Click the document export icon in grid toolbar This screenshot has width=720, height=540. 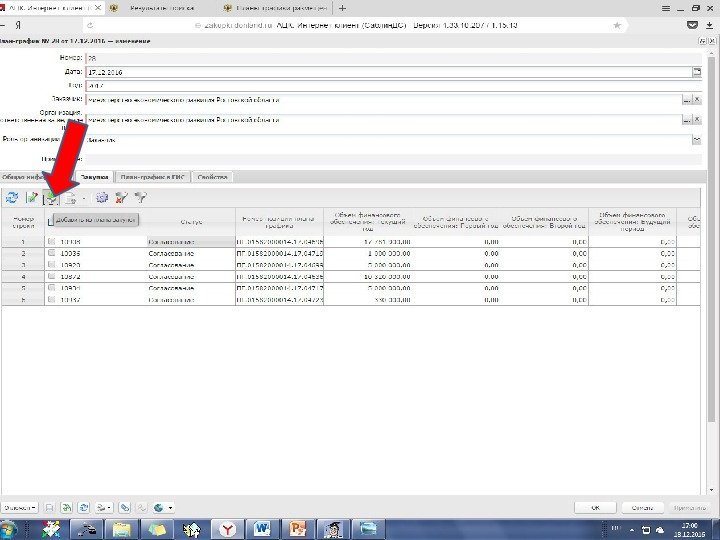click(x=71, y=198)
